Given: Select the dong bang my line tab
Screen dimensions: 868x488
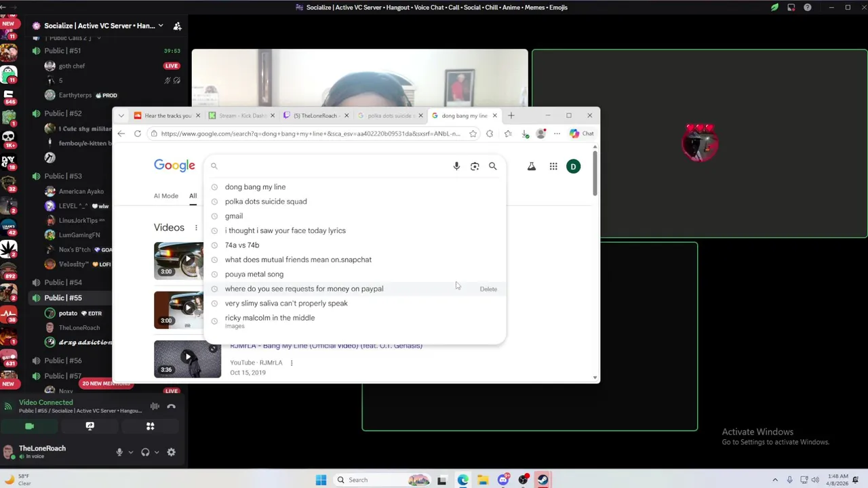Looking at the screenshot, I should pyautogui.click(x=463, y=115).
